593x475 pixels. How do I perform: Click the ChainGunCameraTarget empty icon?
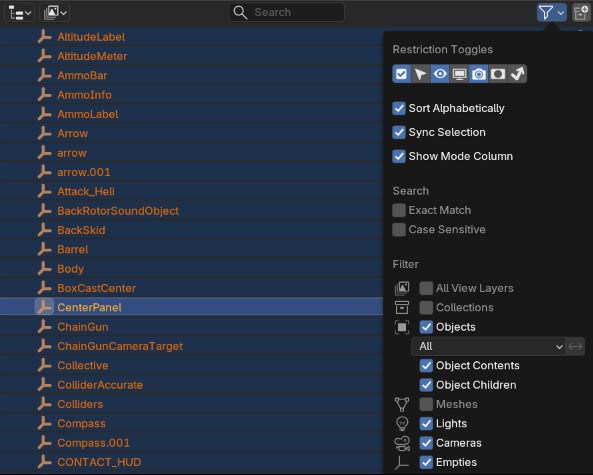coord(45,346)
